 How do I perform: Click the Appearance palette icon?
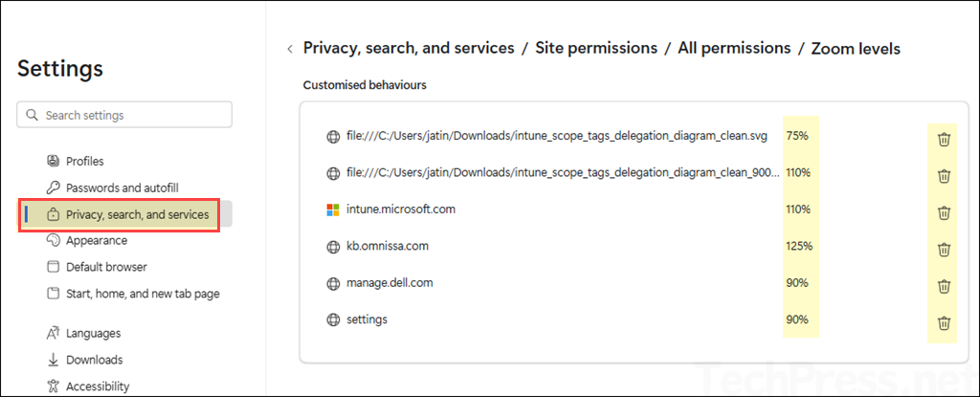tap(54, 240)
